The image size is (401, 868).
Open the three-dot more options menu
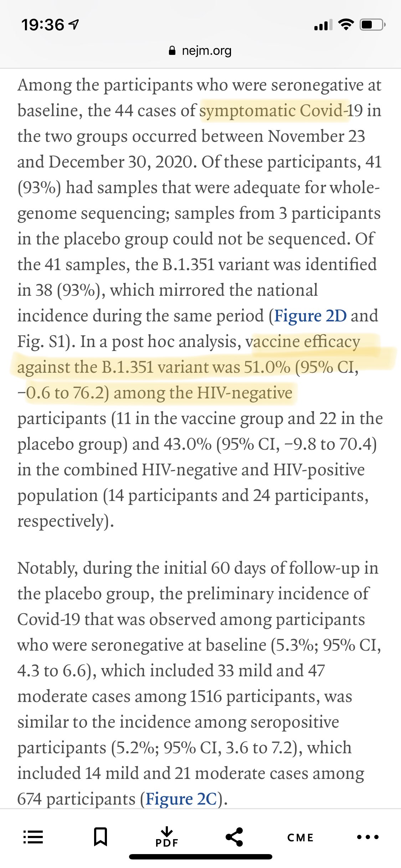[x=367, y=837]
